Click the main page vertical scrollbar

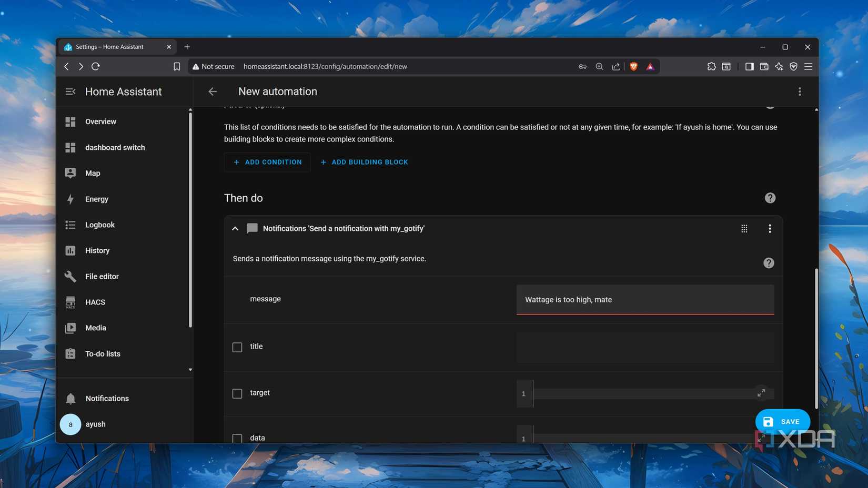click(x=816, y=338)
